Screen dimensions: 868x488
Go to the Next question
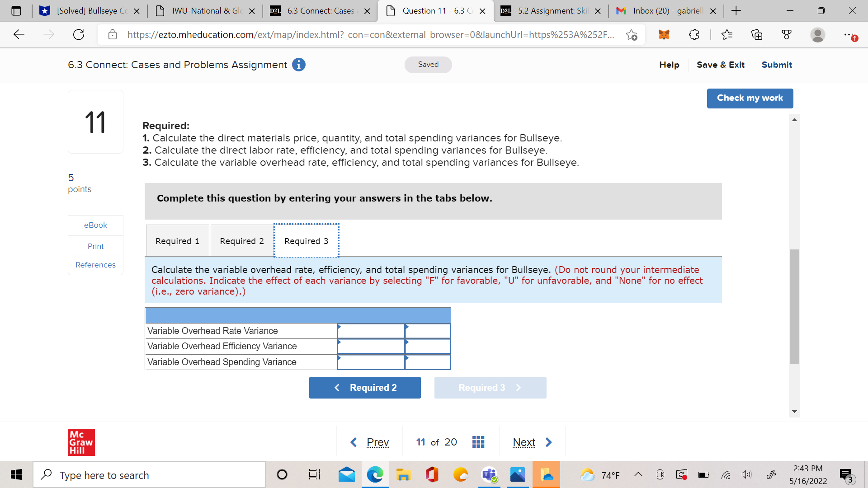pyautogui.click(x=532, y=442)
